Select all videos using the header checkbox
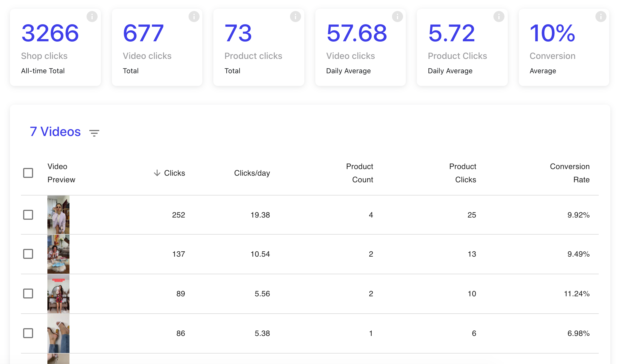Viewport: 623px width, 364px height. coord(28,173)
